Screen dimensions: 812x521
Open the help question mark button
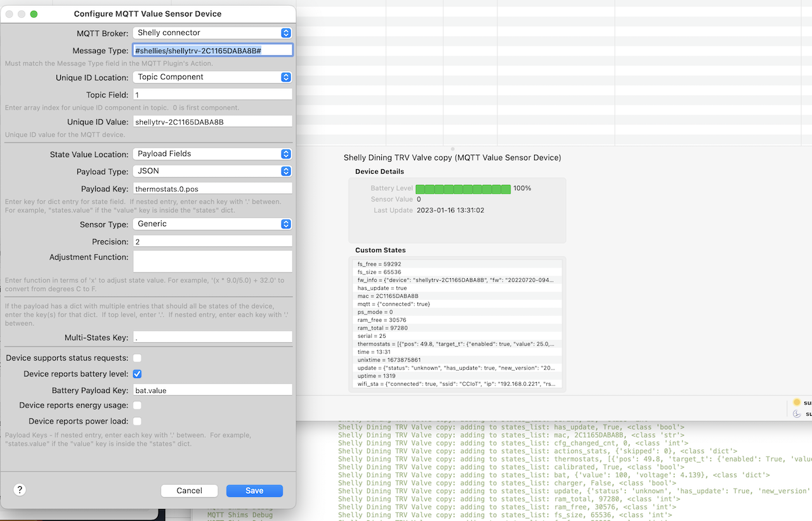click(20, 489)
